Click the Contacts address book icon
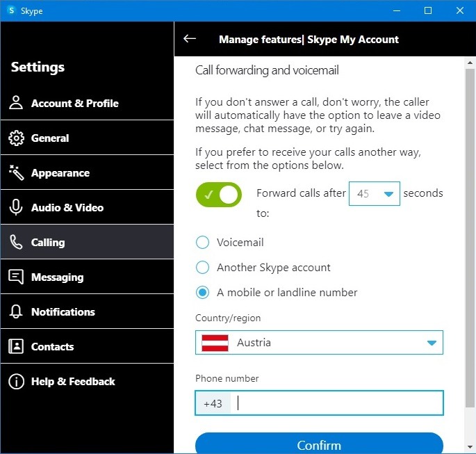 point(16,346)
